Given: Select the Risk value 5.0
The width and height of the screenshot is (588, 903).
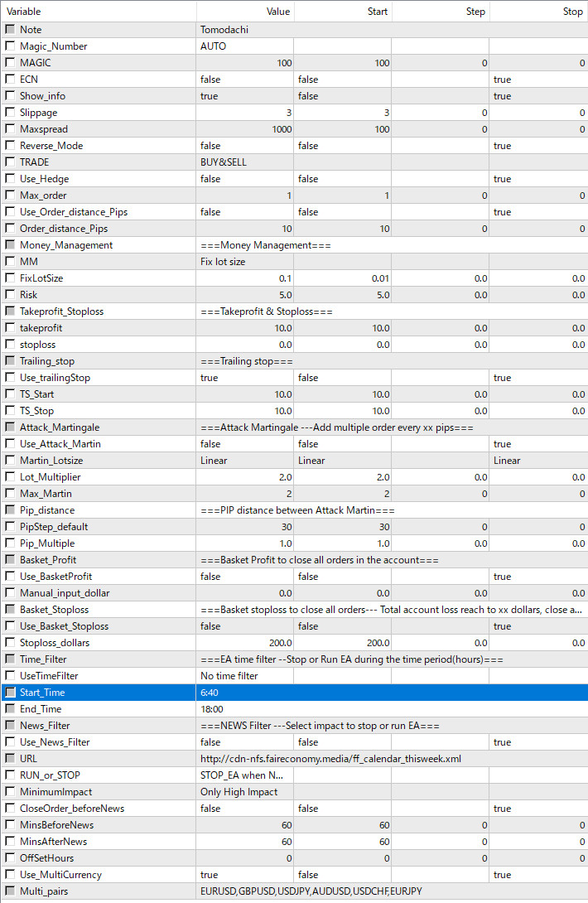Looking at the screenshot, I should point(245,295).
